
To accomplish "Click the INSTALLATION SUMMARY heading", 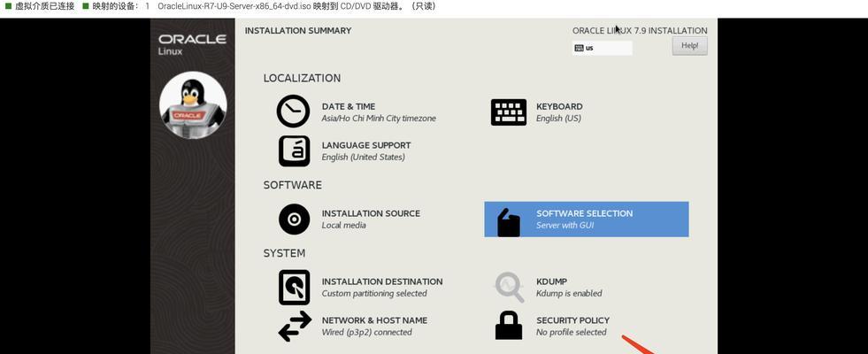I will [298, 30].
